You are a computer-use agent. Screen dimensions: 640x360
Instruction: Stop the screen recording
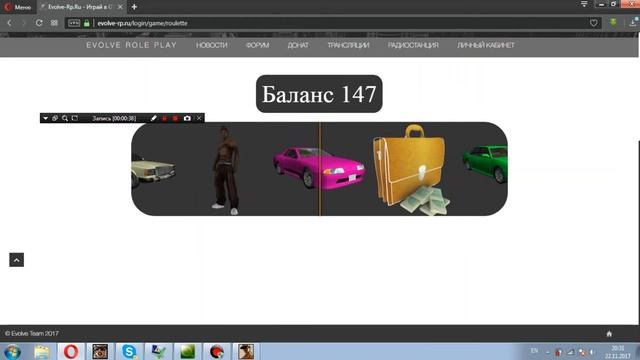point(176,118)
